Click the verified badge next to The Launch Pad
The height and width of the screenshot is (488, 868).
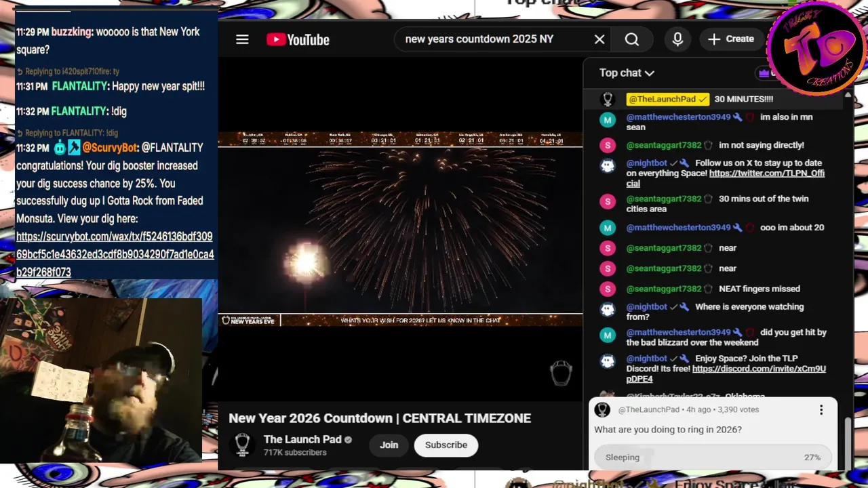(x=348, y=440)
